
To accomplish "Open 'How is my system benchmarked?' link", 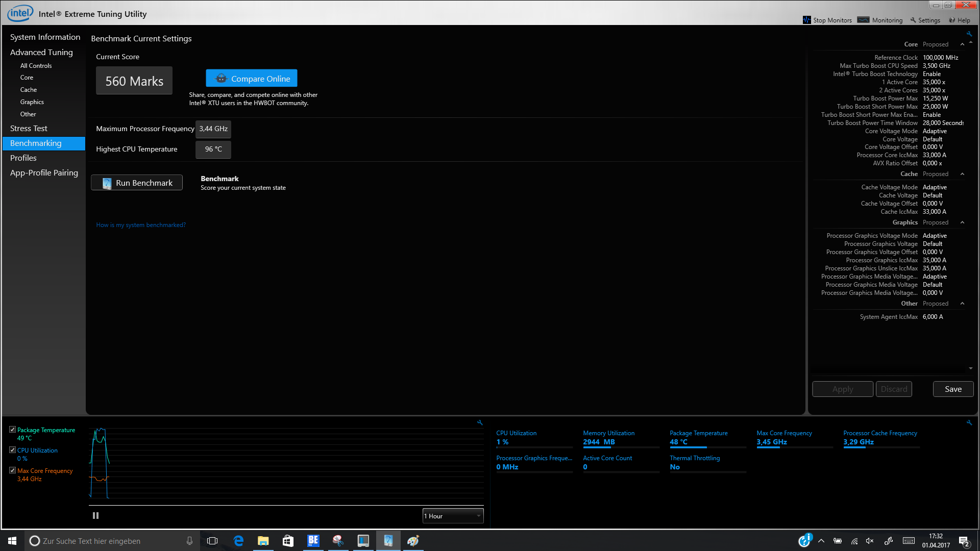I will 141,225.
